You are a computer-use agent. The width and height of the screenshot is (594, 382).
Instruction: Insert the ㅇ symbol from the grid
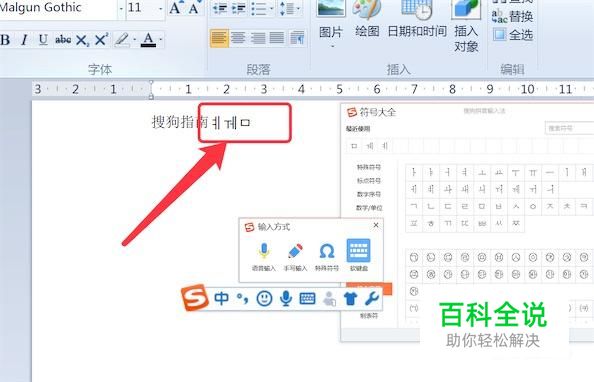click(x=533, y=207)
